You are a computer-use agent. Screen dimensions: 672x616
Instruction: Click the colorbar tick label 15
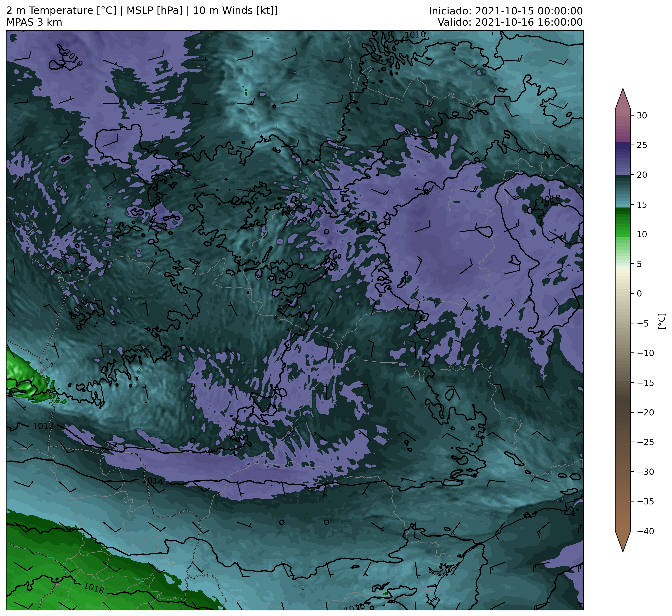[642, 205]
